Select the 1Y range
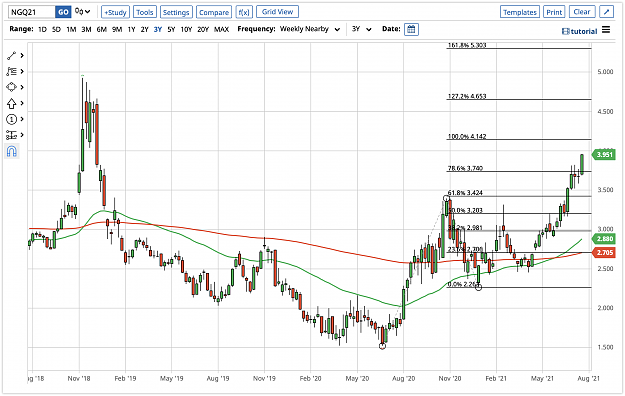The width and height of the screenshot is (625, 396). 131,29
